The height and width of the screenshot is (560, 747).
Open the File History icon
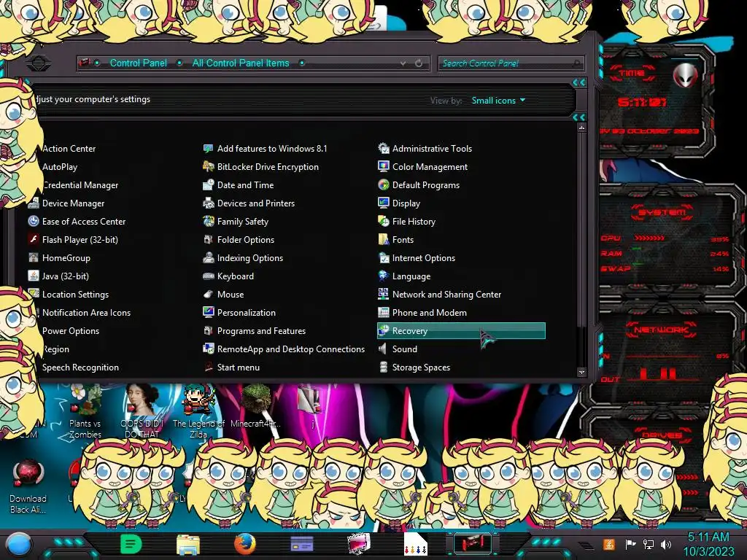pos(384,221)
